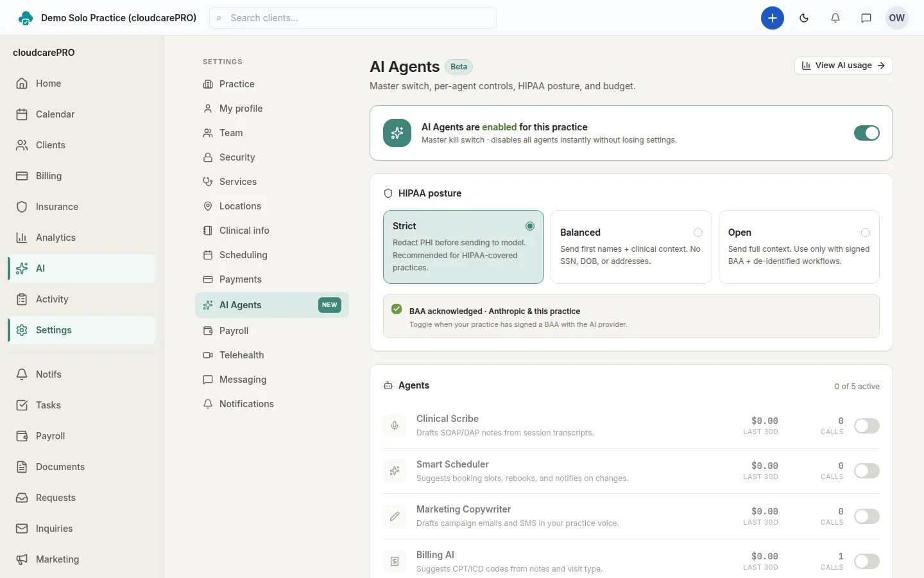Screen dimensions: 924x578
Task: Open Telehealth settings section
Action: tap(272, 355)
